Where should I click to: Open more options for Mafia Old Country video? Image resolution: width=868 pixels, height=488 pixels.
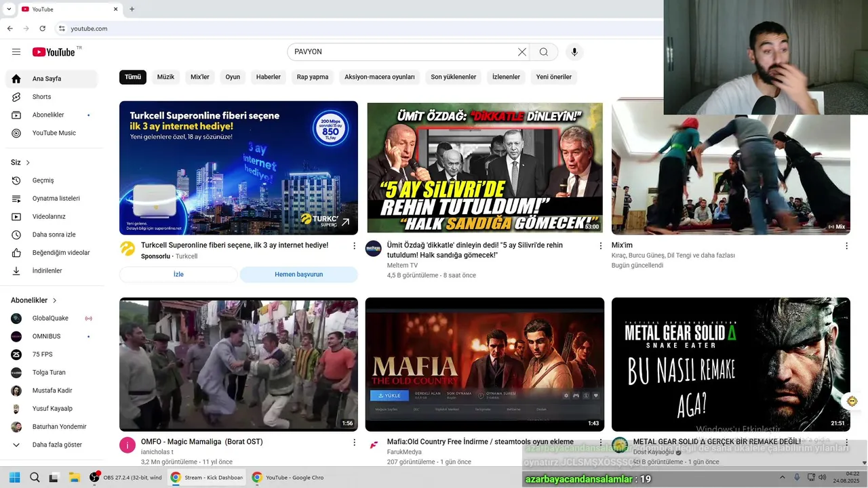(x=600, y=443)
